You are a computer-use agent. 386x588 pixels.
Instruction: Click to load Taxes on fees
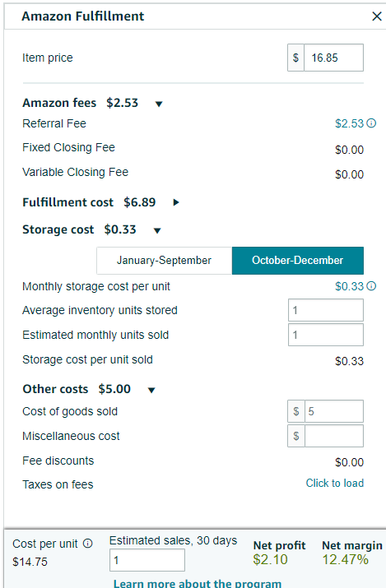335,483
